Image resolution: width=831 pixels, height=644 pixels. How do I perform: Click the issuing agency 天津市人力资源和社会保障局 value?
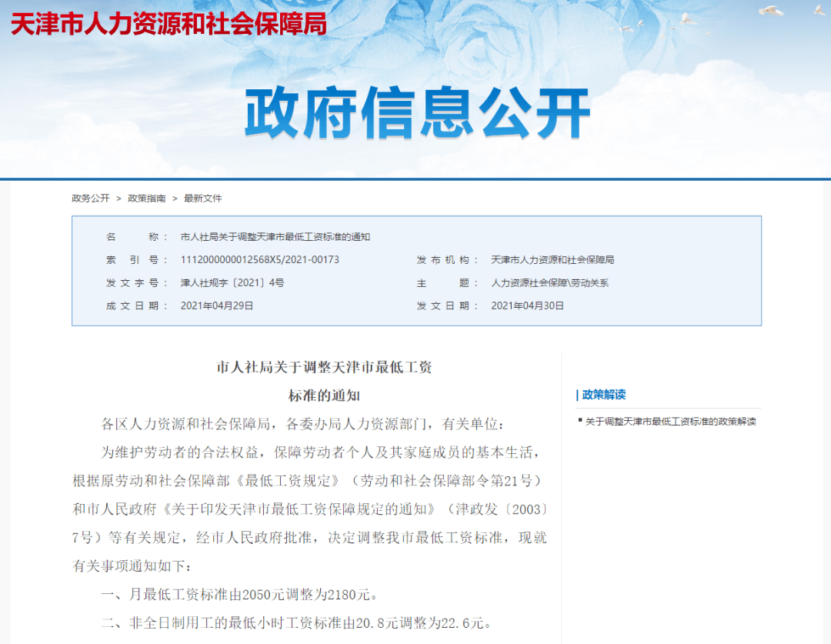tap(552, 260)
